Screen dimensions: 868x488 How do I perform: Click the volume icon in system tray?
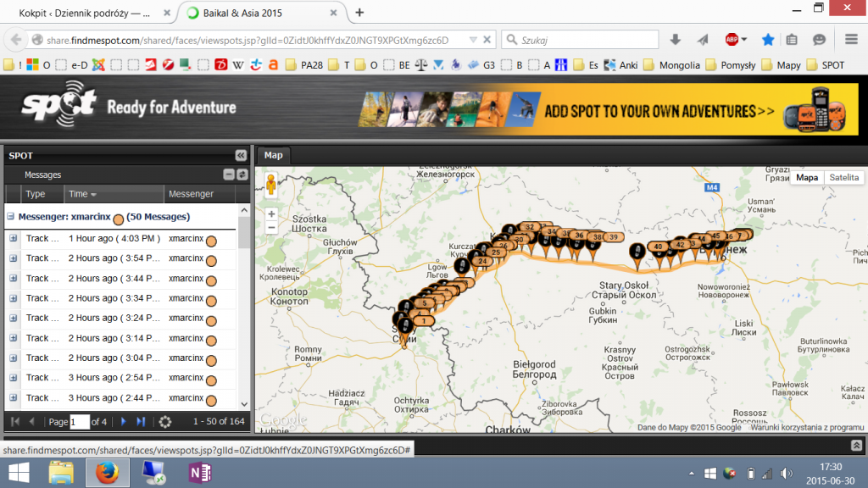786,474
